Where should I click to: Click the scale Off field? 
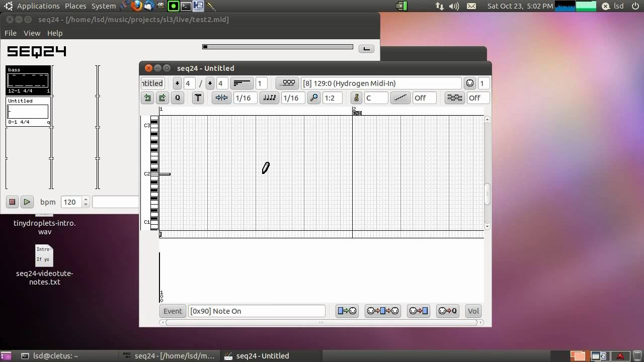[424, 98]
